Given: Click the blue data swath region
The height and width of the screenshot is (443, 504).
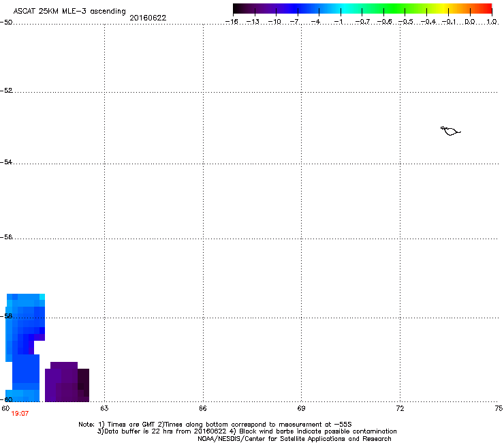Looking at the screenshot, I should (25, 348).
